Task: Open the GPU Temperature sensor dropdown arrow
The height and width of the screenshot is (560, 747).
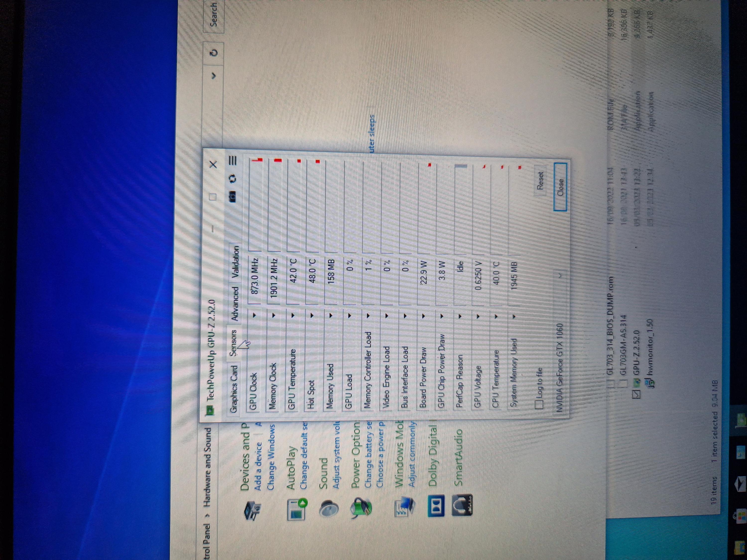Action: click(x=293, y=315)
